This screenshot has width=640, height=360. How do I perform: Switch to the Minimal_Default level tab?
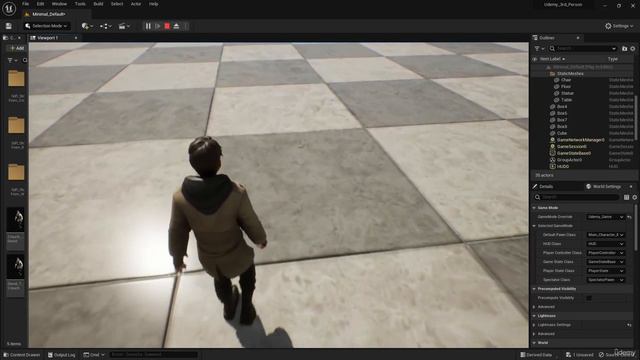pos(49,14)
